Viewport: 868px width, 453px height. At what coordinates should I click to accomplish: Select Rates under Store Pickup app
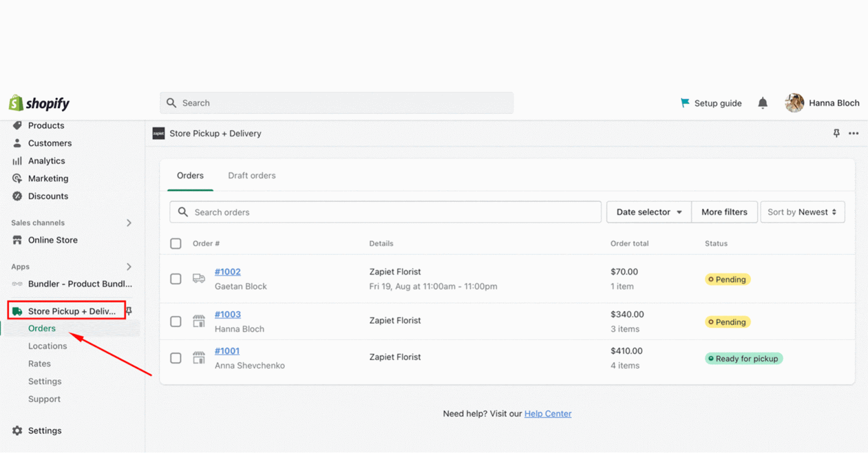40,363
